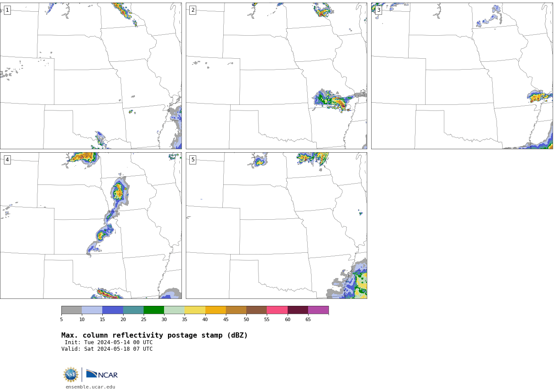Click the maroon 60-65 dBZ swatch
The height and width of the screenshot is (392, 557).
(298, 310)
